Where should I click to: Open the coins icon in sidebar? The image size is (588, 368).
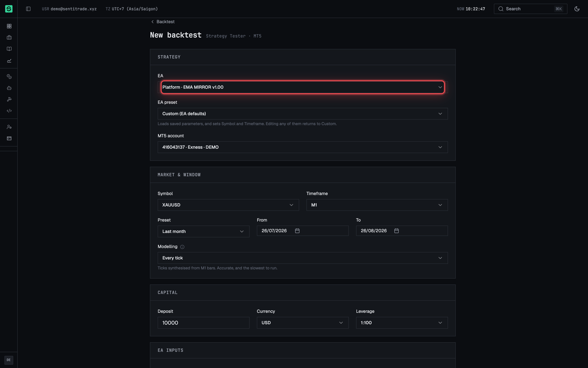tap(9, 76)
